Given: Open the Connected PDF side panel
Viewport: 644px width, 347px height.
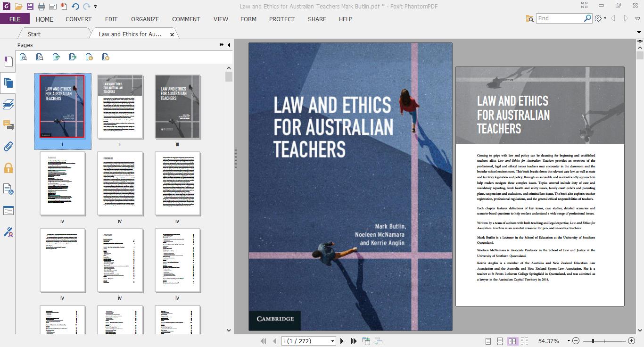Looking at the screenshot, I should point(8,189).
